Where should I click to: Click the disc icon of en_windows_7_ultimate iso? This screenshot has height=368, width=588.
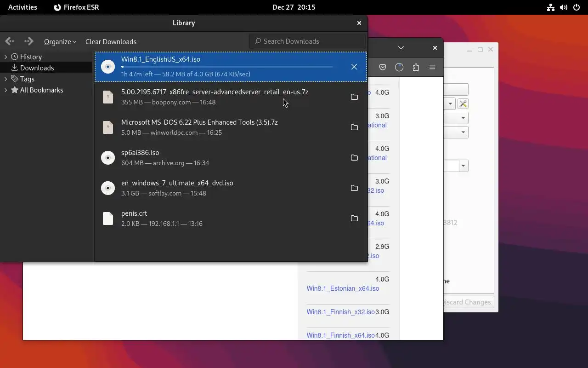[108, 188]
